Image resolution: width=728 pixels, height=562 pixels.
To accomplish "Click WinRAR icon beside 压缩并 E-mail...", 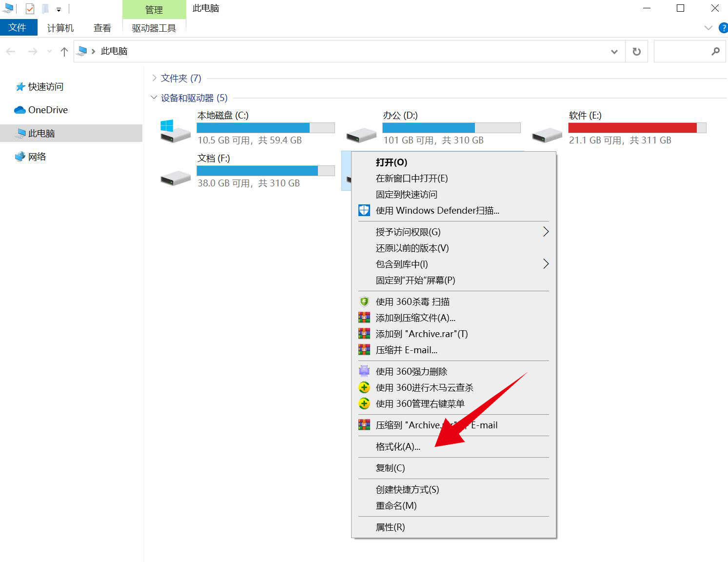I will tap(364, 350).
